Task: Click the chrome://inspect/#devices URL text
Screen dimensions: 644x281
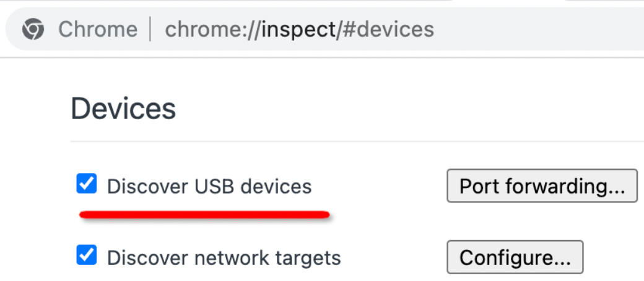Action: coord(300,30)
